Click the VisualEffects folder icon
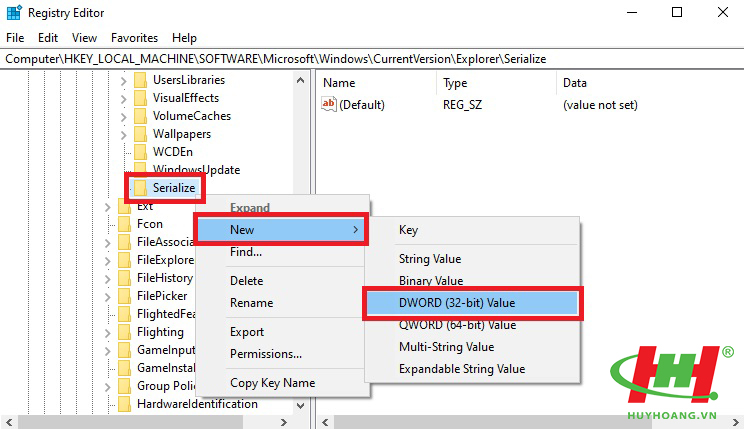The width and height of the screenshot is (744, 429). click(140, 98)
